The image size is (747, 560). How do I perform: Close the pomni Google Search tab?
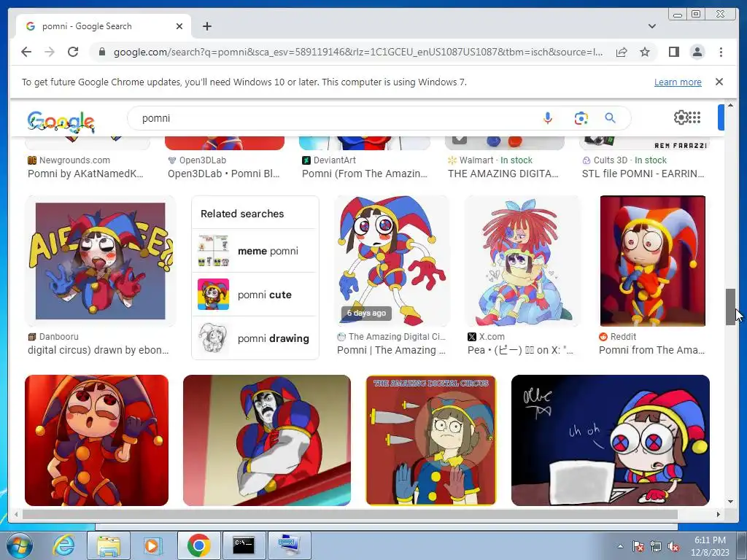coord(179,26)
